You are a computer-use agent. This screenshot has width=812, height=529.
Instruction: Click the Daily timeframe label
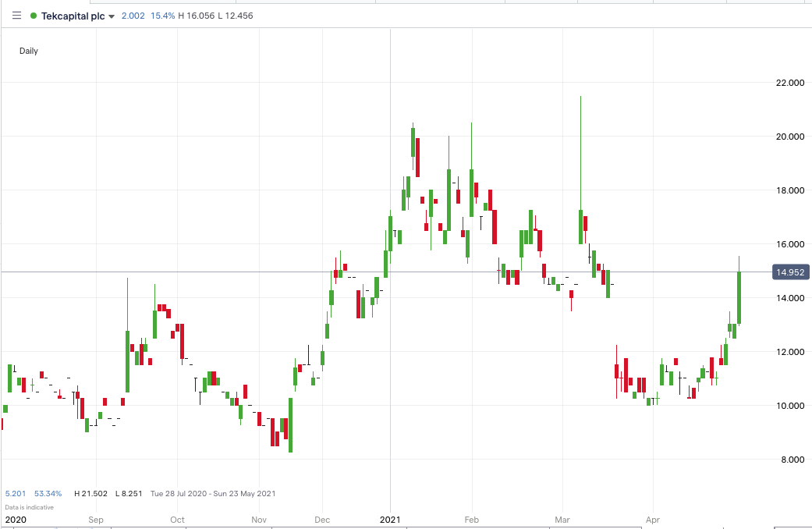pyautogui.click(x=29, y=51)
